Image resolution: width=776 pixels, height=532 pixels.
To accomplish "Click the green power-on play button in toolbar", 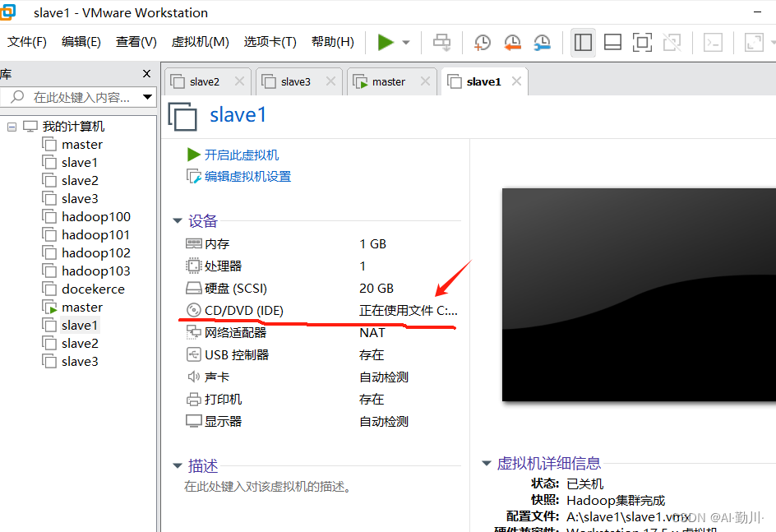I will click(x=386, y=42).
